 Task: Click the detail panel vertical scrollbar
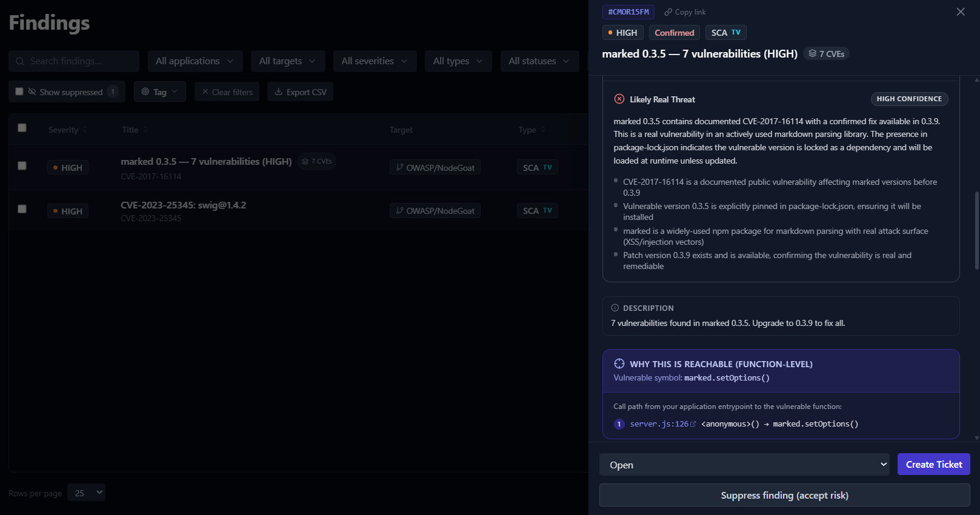click(976, 230)
